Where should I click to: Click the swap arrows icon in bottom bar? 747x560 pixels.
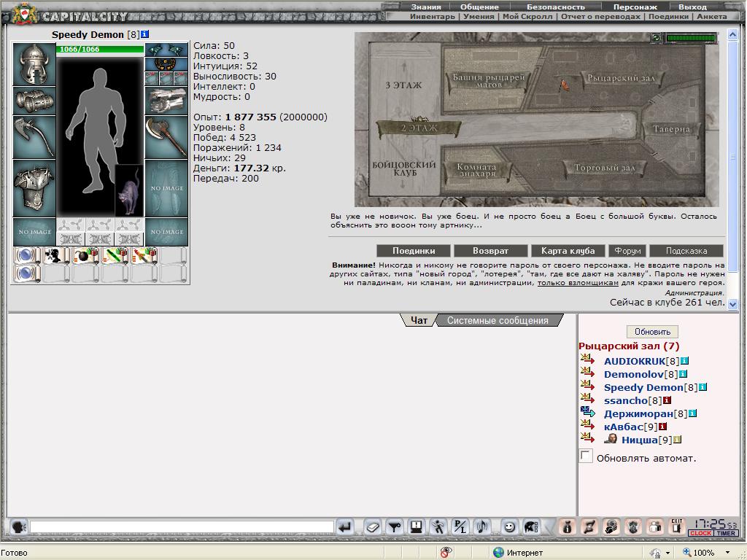(589, 526)
